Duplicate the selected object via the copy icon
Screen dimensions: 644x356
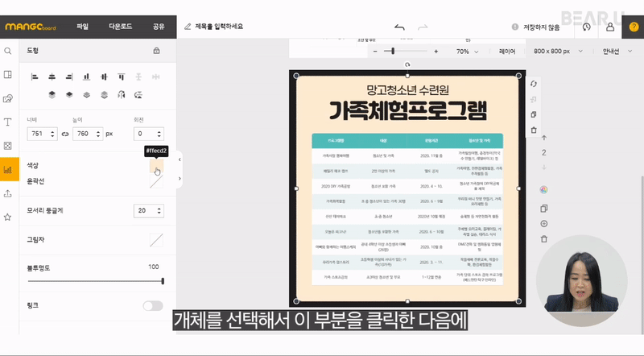(534, 114)
